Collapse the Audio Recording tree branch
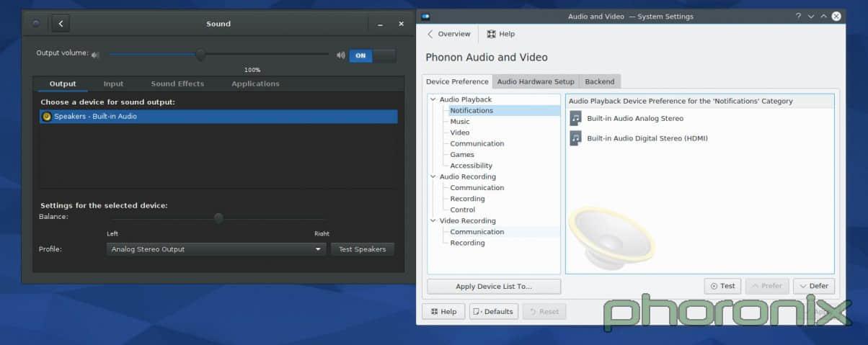This screenshot has height=345, width=868. (433, 176)
